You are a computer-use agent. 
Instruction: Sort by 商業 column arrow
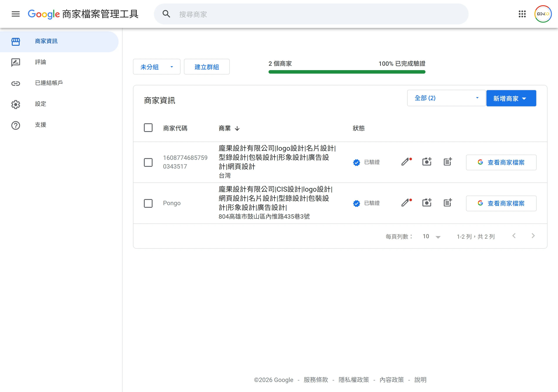(x=237, y=128)
